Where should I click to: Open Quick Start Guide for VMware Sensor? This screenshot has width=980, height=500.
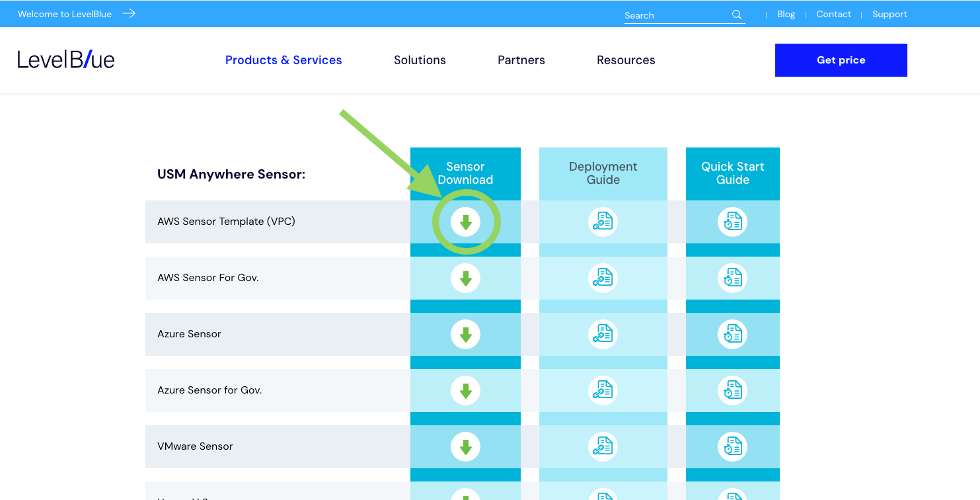[732, 447]
